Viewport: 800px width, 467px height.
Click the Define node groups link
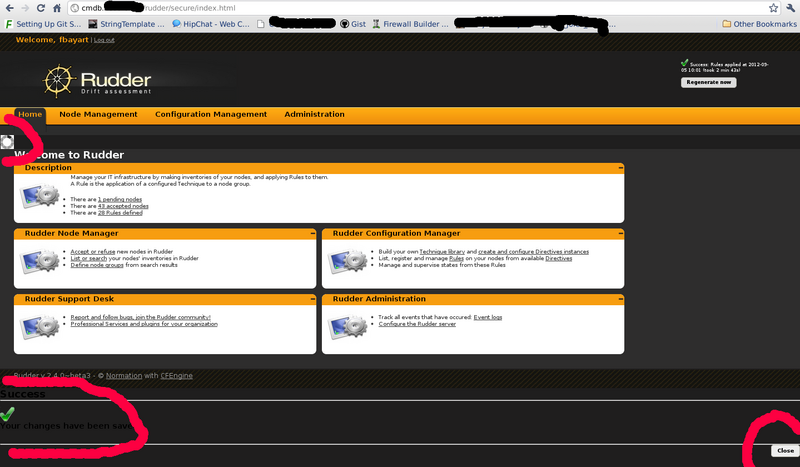click(97, 265)
